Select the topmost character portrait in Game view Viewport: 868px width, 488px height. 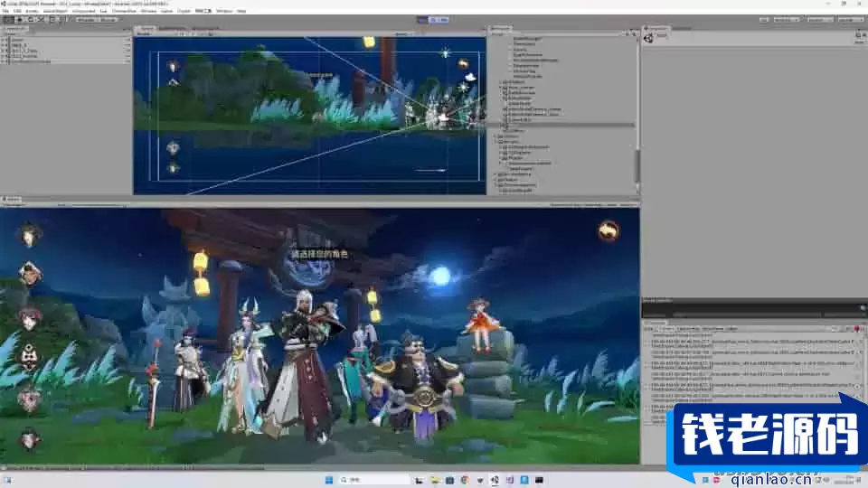coord(29,235)
